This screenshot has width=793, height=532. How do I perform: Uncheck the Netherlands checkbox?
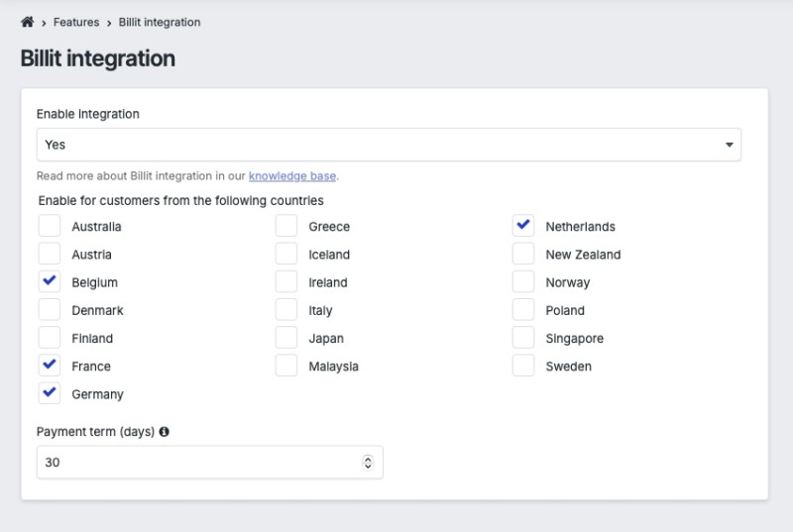523,225
